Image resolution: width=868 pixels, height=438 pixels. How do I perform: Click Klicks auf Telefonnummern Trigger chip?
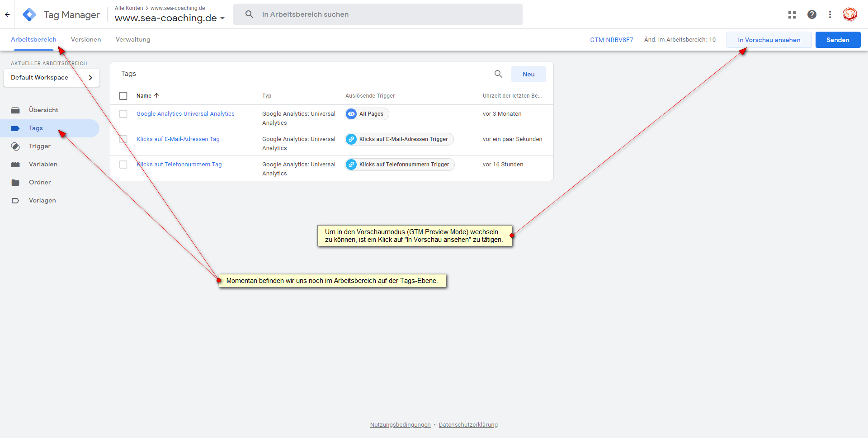pos(400,165)
